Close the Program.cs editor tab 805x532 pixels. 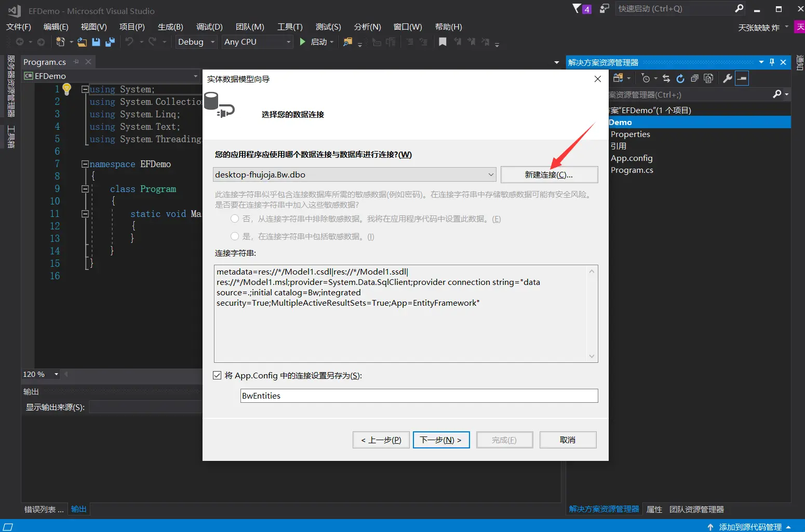point(88,62)
